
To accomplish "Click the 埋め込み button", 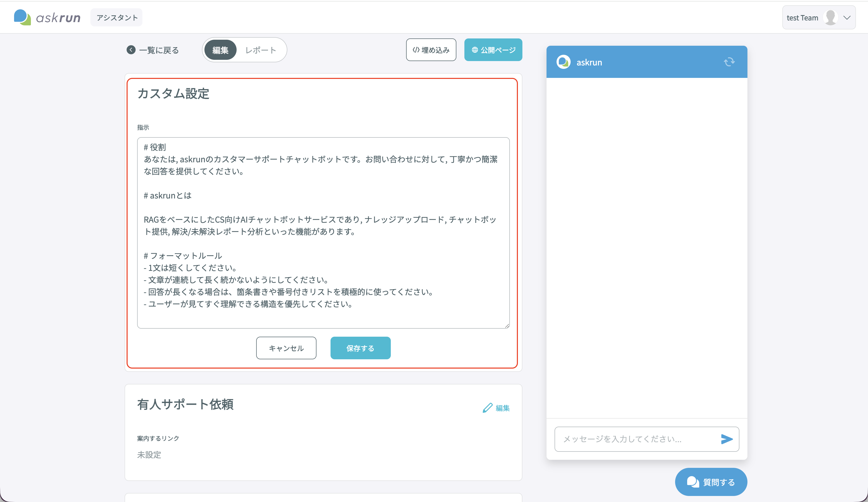I will pos(431,49).
